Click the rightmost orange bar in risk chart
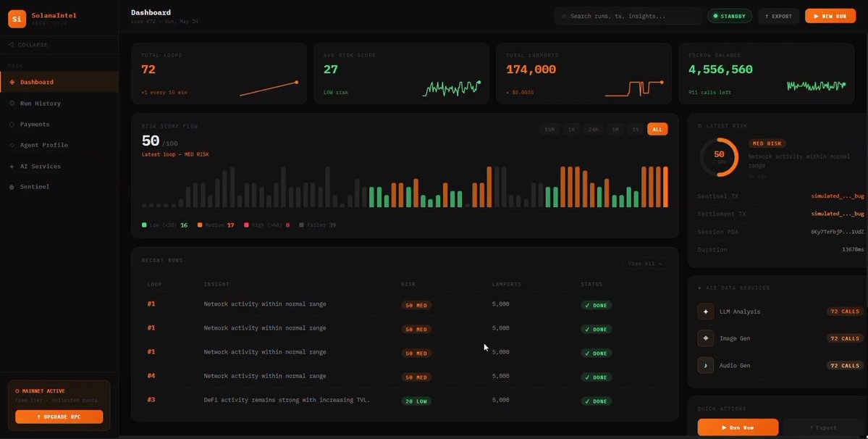This screenshot has width=868, height=439. (x=665, y=187)
